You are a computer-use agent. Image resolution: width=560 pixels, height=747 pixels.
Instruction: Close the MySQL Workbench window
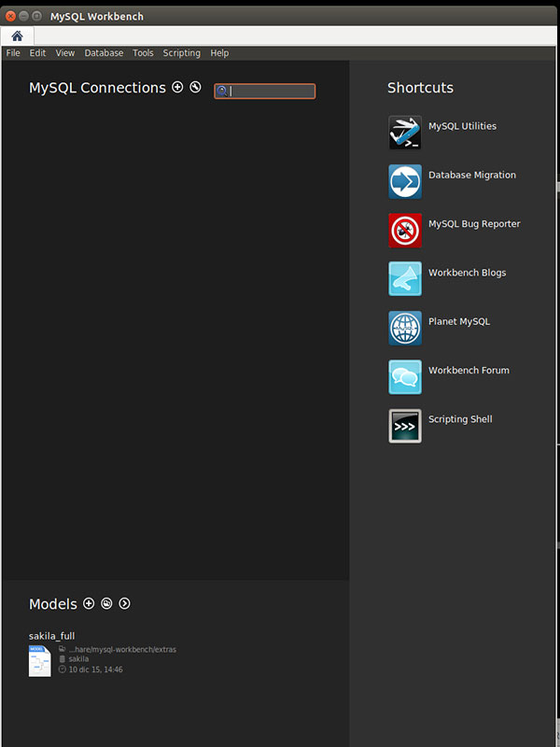(x=10, y=16)
